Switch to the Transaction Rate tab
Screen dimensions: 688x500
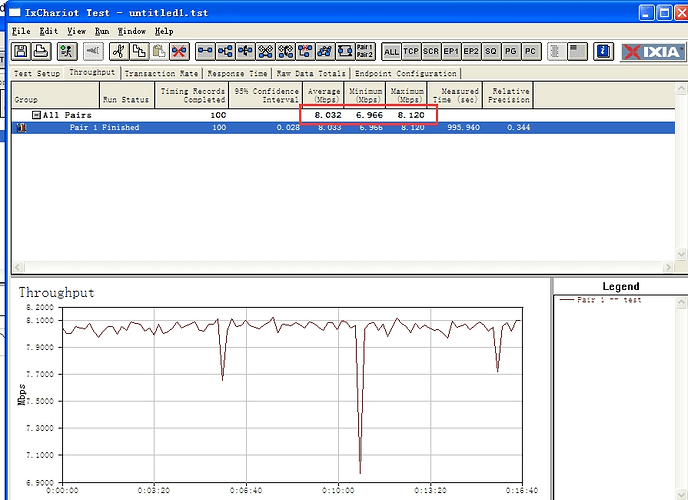coord(161,73)
